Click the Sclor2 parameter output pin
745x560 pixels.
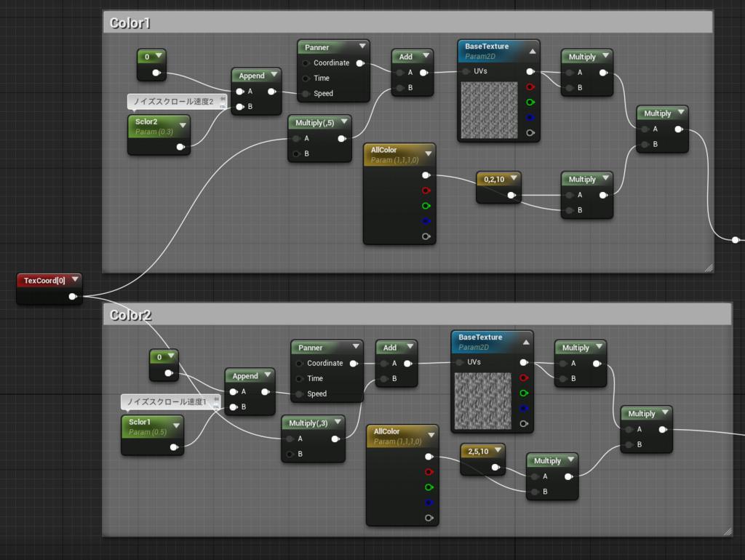180,147
